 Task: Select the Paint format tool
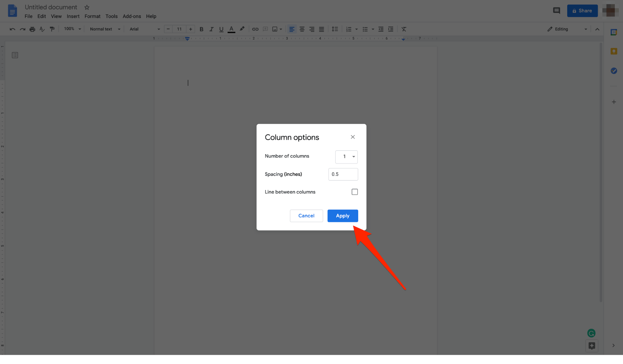(52, 29)
